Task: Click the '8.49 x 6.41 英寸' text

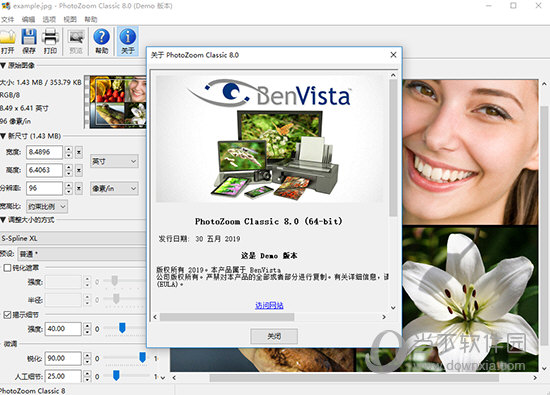Action: pos(24,108)
